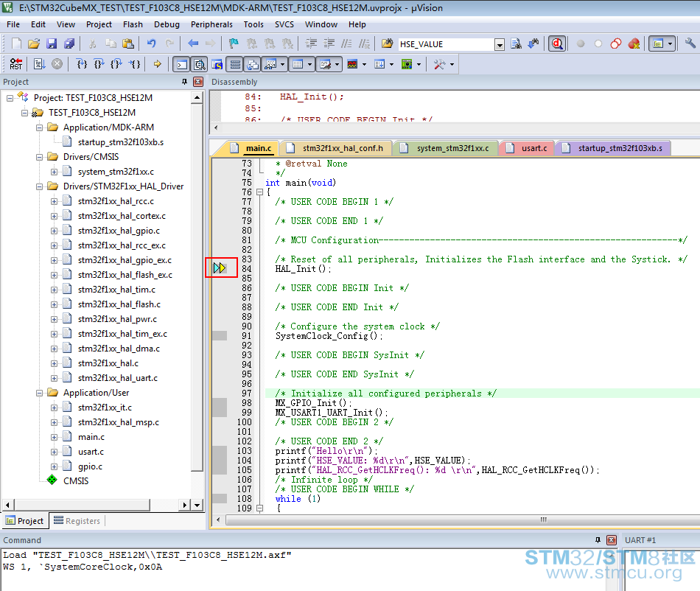Close the Command panel
The image size is (700, 591).
[x=612, y=540]
